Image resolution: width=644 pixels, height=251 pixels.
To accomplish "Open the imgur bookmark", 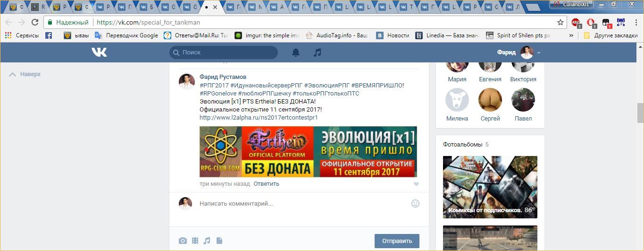I will point(267,35).
